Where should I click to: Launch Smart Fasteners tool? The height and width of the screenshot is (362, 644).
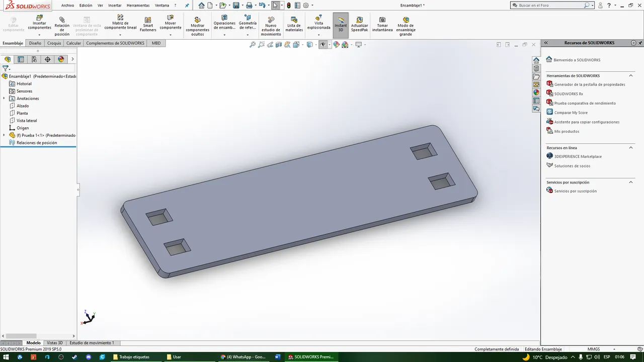point(148,24)
